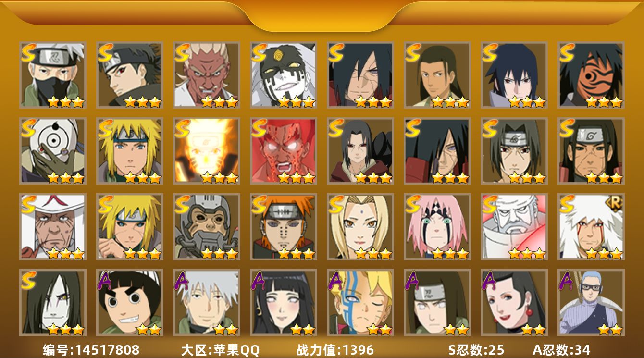Viewport: 644px width, 358px height.
Task: Choose the orange-haired Pain character card
Action: click(283, 226)
